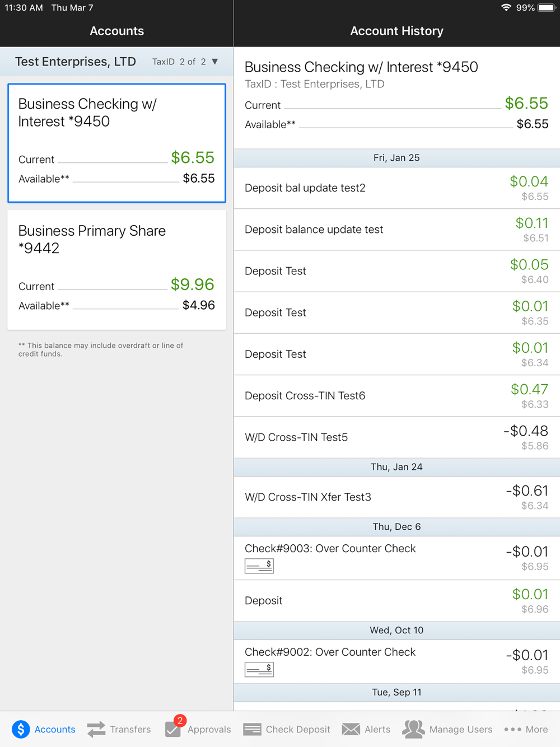Switch to the Alerts tab label

377,729
